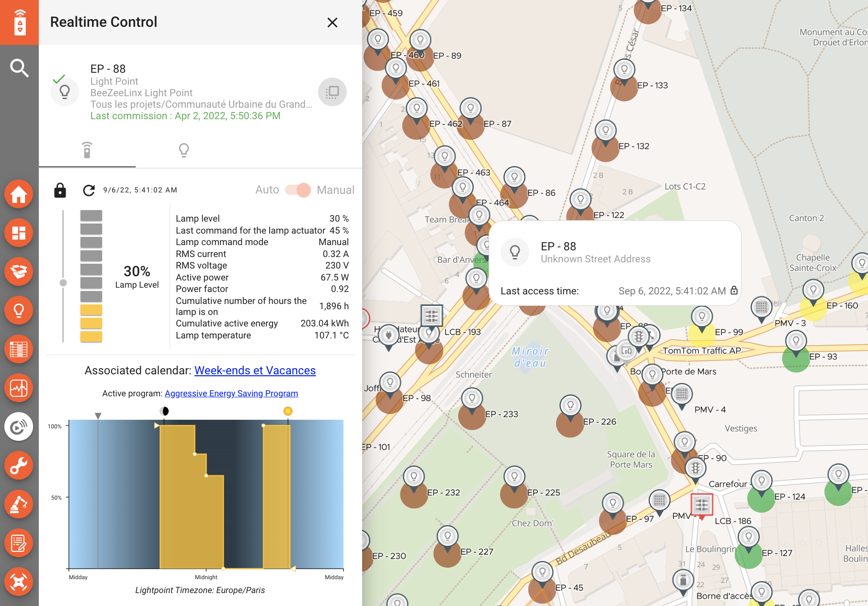The height and width of the screenshot is (606, 868).
Task: Click the moon marker on the program chart
Action: click(x=164, y=411)
